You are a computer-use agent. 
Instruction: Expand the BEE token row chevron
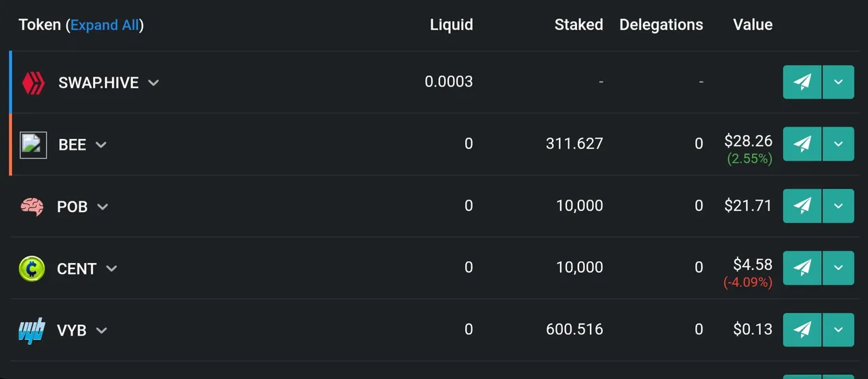(101, 144)
